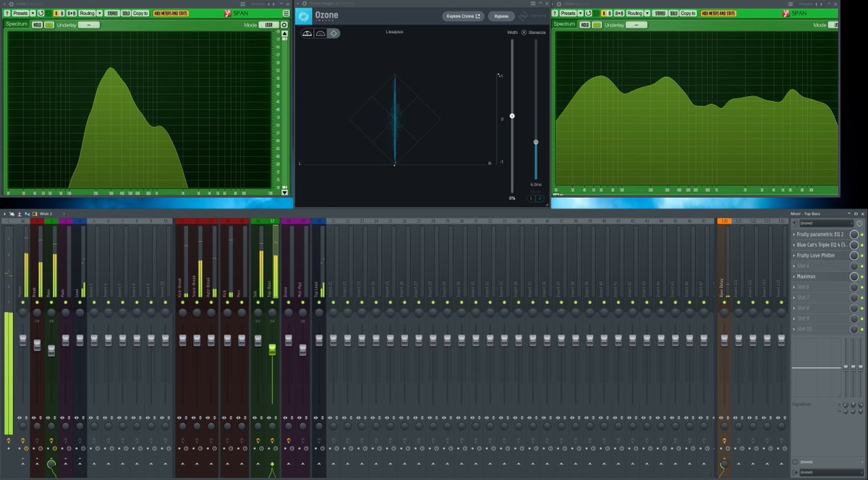Select Polar Level vectorscope view in Ozone

(x=320, y=33)
